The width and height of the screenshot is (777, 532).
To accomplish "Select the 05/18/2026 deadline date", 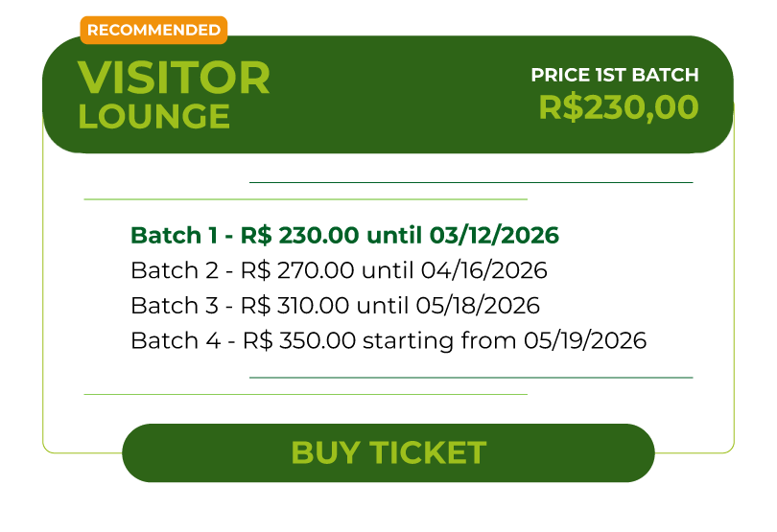I will tap(478, 306).
